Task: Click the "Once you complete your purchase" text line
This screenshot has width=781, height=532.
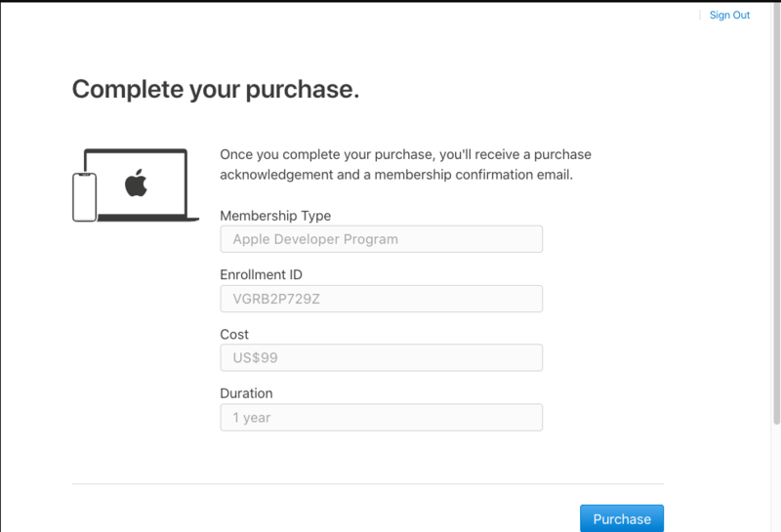Action: (405, 154)
